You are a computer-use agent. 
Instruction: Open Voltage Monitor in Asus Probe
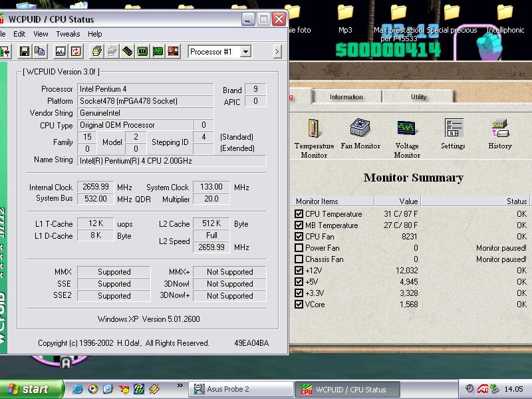click(407, 138)
